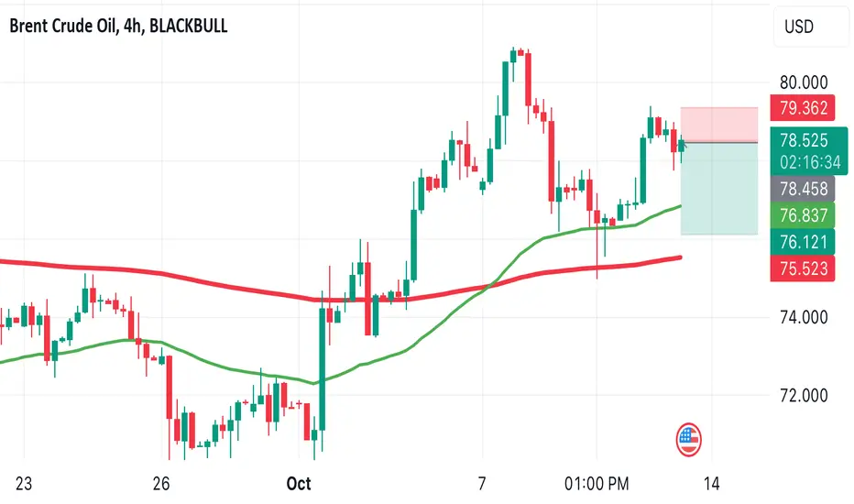Click the Brent Crude Oil symbol title
Viewport: 854px width, 504px height.
118,26
